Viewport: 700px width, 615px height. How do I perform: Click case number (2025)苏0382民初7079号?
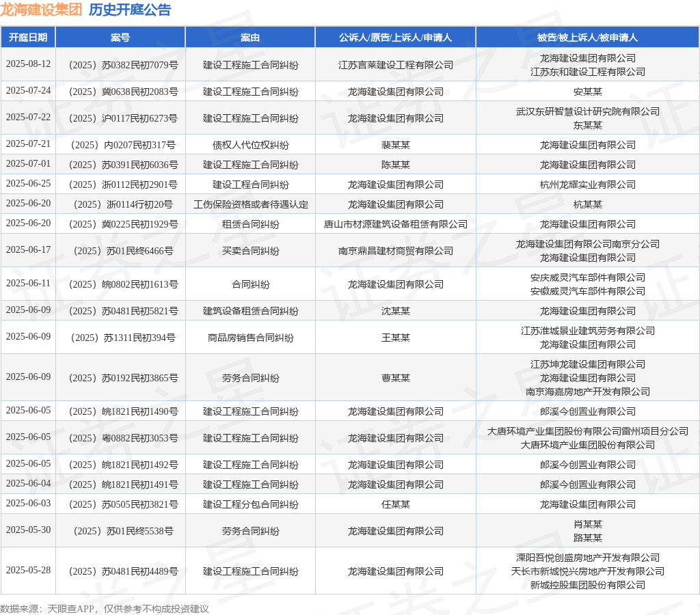point(123,65)
